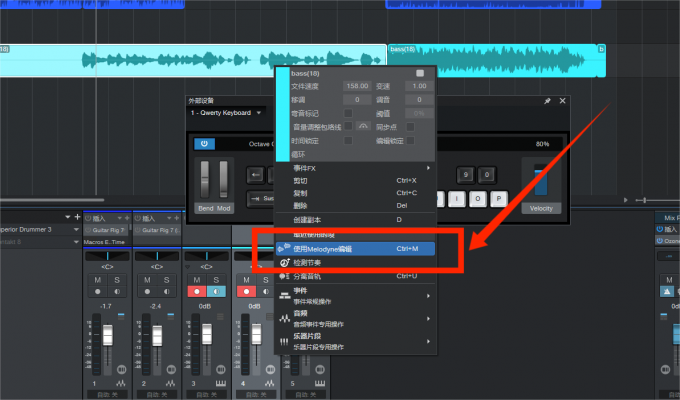Check the 时间锁定 time lock checkbox
The height and width of the screenshot is (400, 680).
348,141
